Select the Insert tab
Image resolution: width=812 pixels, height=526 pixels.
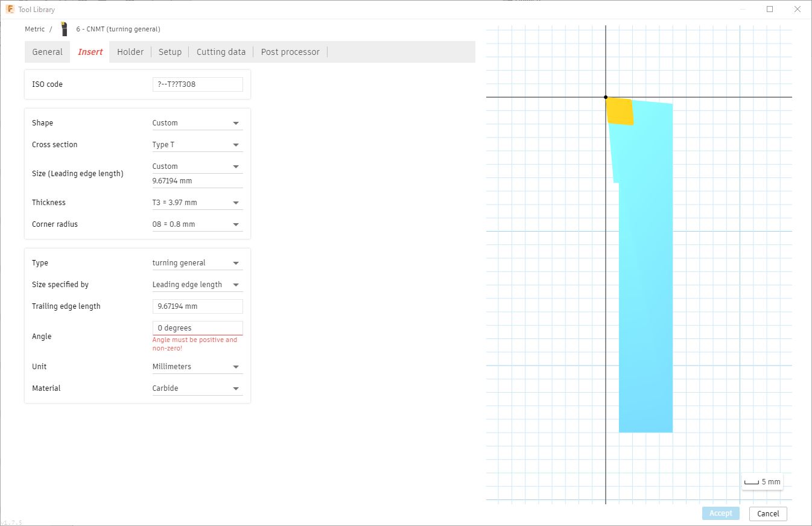[x=90, y=52]
